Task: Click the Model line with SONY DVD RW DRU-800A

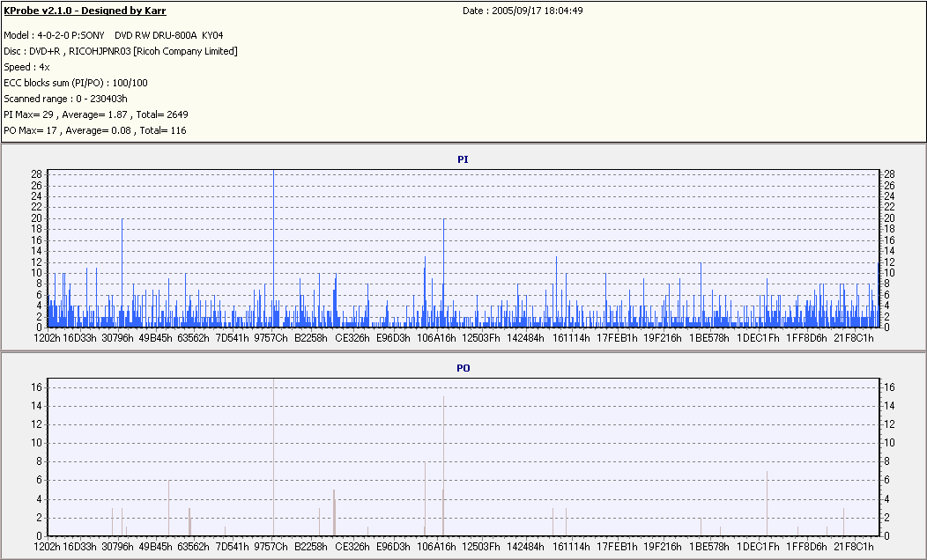Action: pyautogui.click(x=114, y=35)
